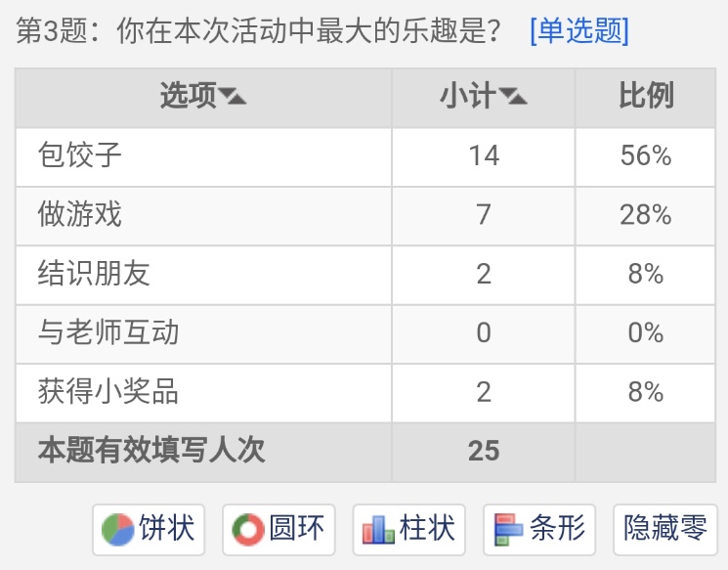The width and height of the screenshot is (728, 570).
Task: Click the total 25 cell
Action: 484,451
